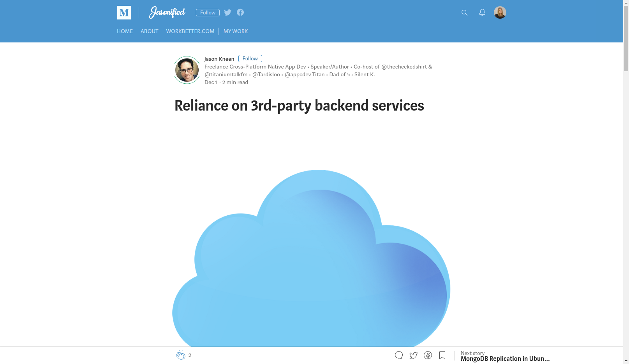The height and width of the screenshot is (364, 629).
Task: Open Jason Kneen's author name link
Action: (219, 59)
